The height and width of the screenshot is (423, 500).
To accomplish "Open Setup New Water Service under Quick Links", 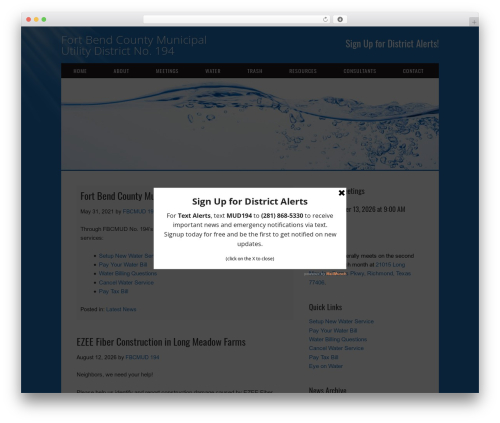I will 341,321.
